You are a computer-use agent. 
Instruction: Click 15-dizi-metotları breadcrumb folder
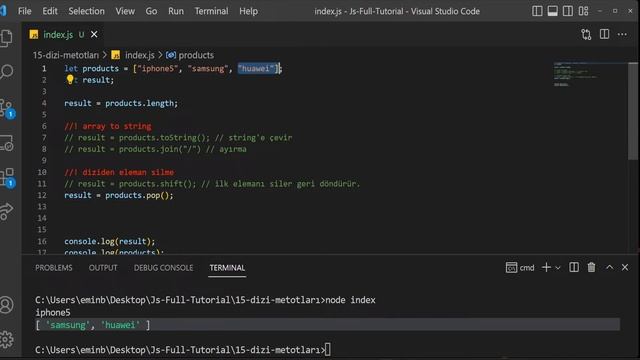click(66, 55)
